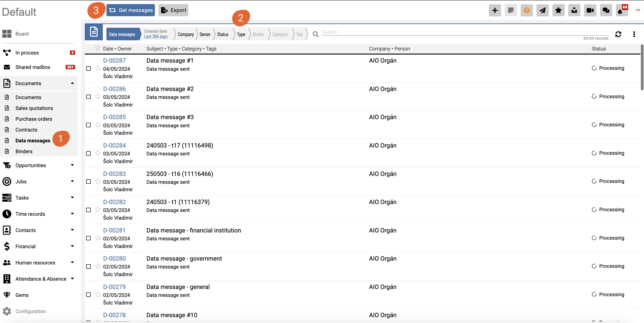This screenshot has width=644, height=323.
Task: Open the Status filter
Action: [x=223, y=34]
